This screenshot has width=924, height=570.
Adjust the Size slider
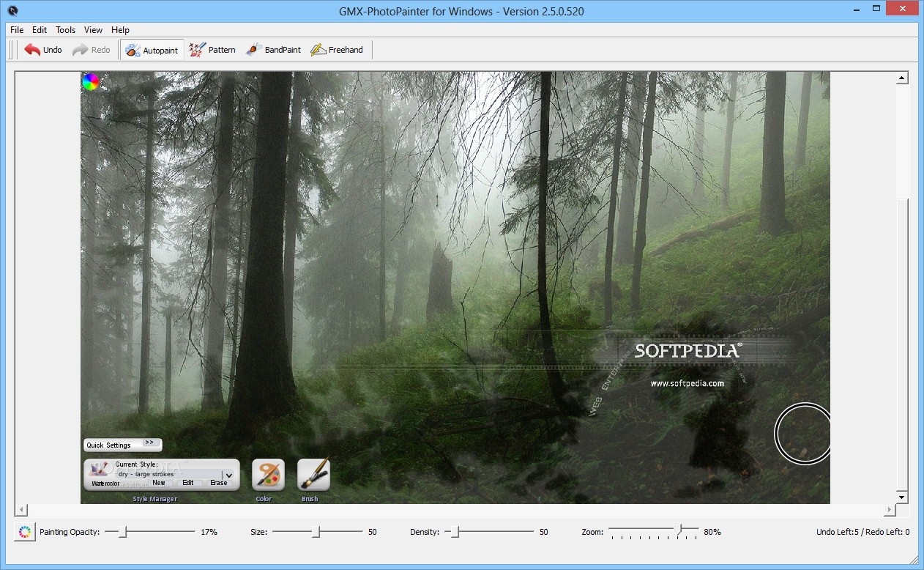pyautogui.click(x=317, y=532)
